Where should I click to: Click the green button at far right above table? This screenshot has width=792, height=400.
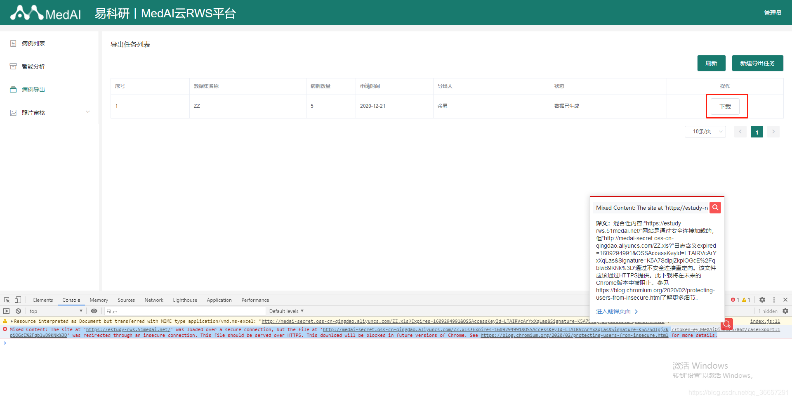pyautogui.click(x=757, y=62)
